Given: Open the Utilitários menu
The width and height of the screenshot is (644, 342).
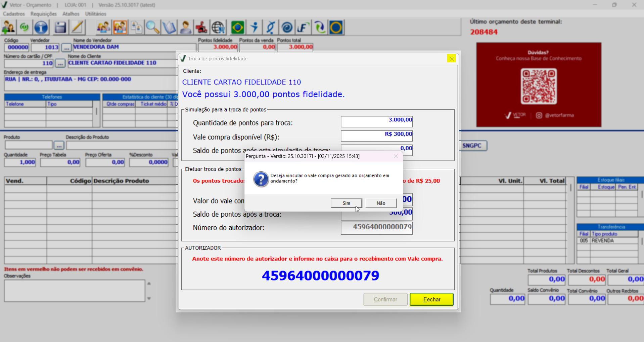Looking at the screenshot, I should tap(95, 14).
